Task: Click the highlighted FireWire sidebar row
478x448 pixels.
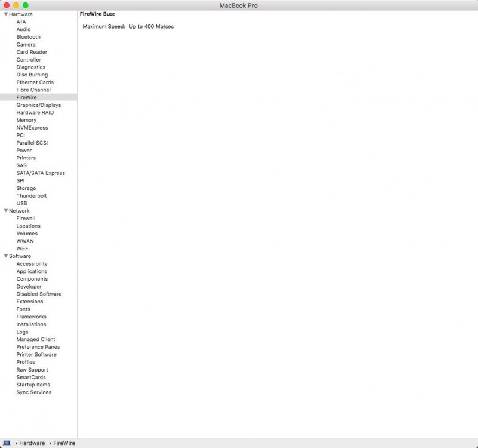Action: click(38, 97)
